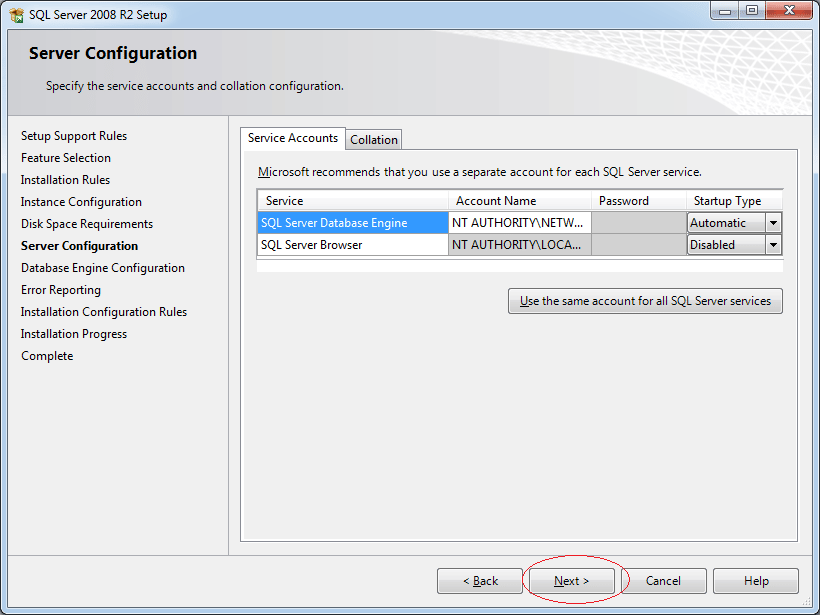Switch to the Collation tab
The height and width of the screenshot is (615, 820).
[374, 140]
